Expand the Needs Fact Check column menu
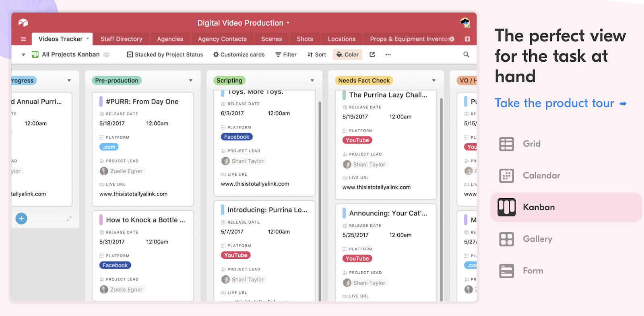The width and height of the screenshot is (644, 316). pos(434,81)
